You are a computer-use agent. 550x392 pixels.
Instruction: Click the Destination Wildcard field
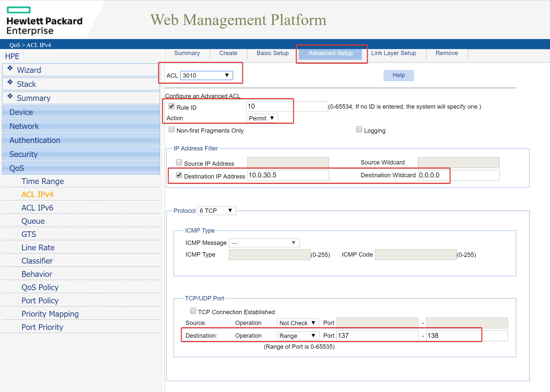[x=459, y=175]
